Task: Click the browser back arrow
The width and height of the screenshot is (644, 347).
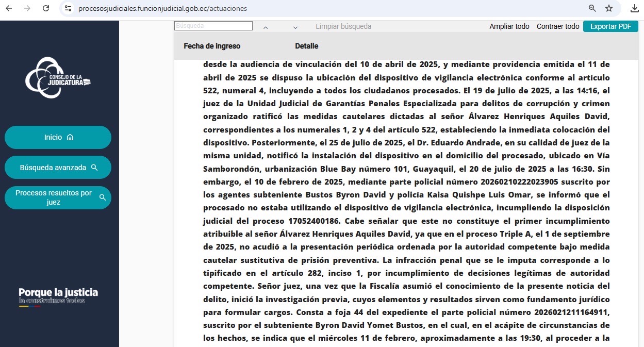Action: point(9,8)
